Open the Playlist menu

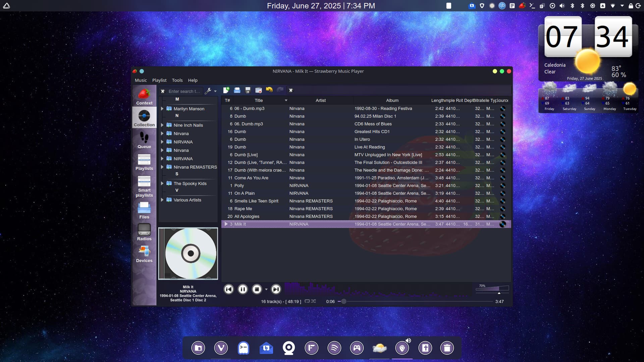click(x=159, y=80)
